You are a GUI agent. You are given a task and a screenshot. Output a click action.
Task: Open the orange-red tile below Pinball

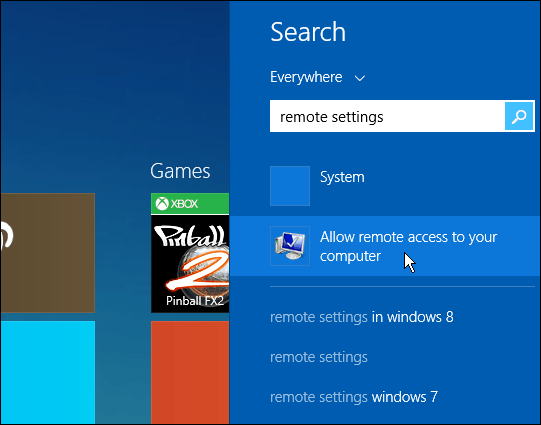click(190, 372)
